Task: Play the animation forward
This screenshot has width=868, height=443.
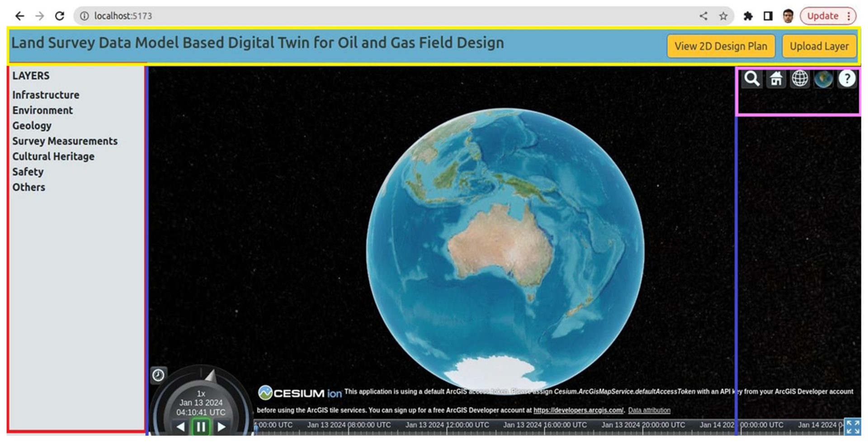Action: (x=222, y=427)
